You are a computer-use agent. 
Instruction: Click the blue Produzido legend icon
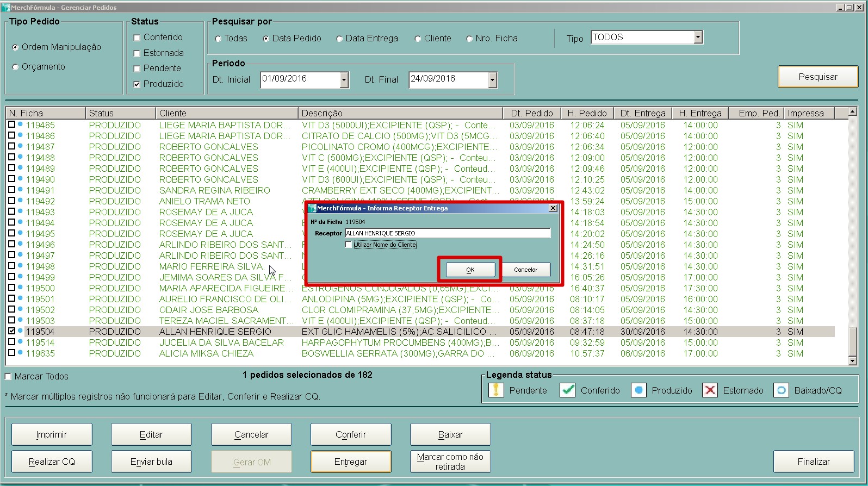(x=638, y=390)
